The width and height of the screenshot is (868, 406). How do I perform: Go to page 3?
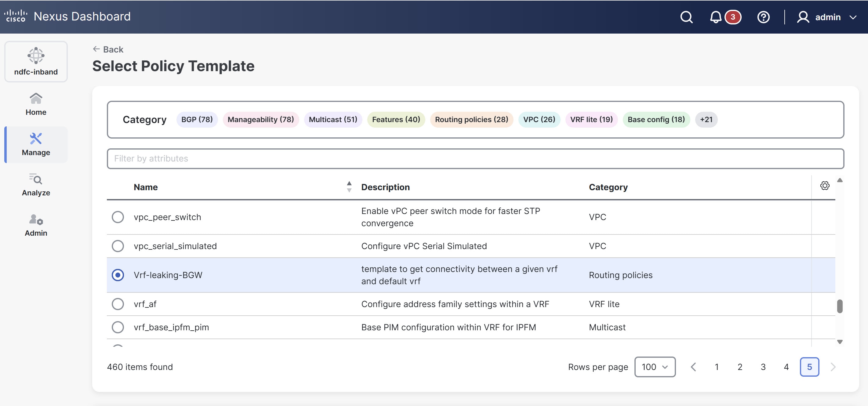click(x=763, y=367)
